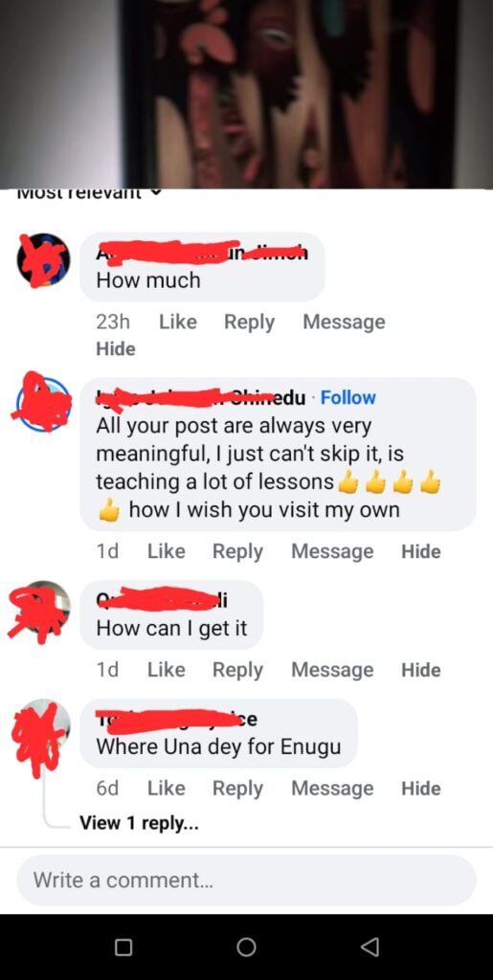Reply to the "How much" comment
The image size is (493, 980).
pyautogui.click(x=249, y=322)
